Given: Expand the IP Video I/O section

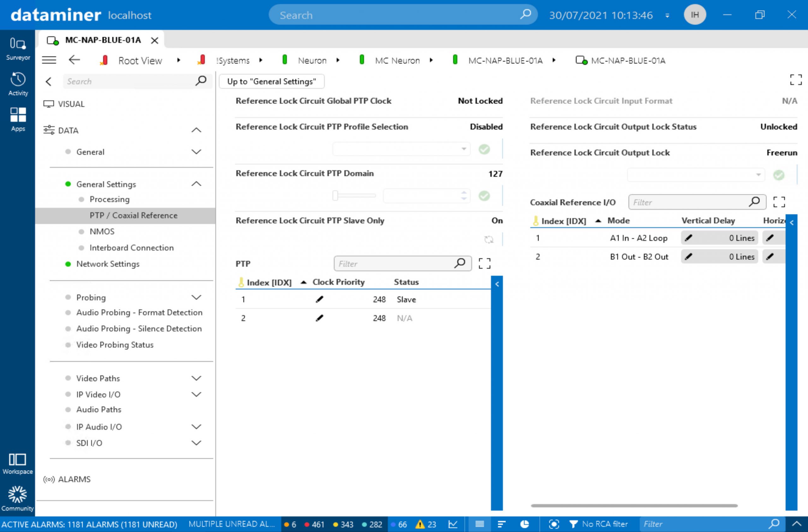Looking at the screenshot, I should tap(196, 394).
